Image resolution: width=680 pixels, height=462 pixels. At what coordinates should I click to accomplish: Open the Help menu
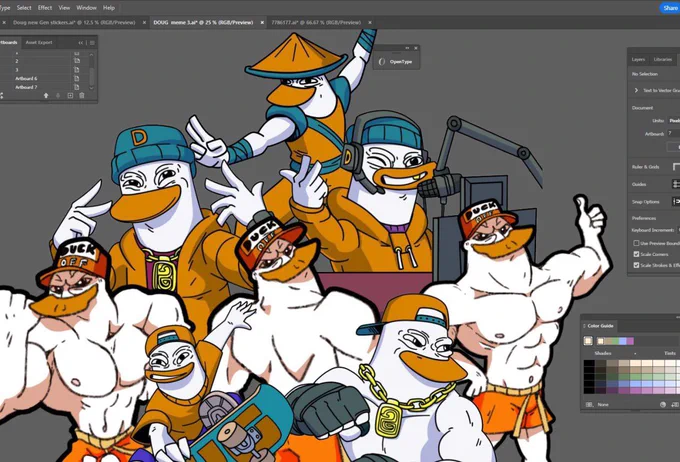(109, 8)
